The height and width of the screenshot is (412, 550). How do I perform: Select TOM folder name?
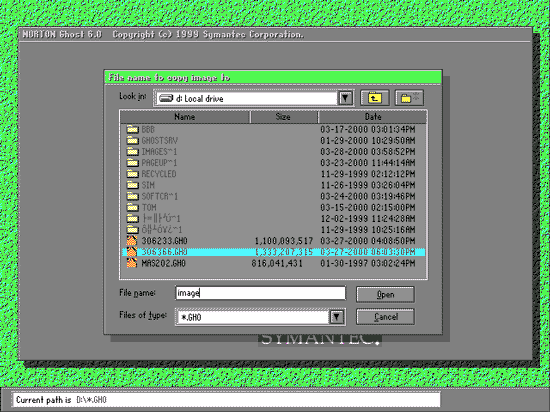(x=149, y=208)
